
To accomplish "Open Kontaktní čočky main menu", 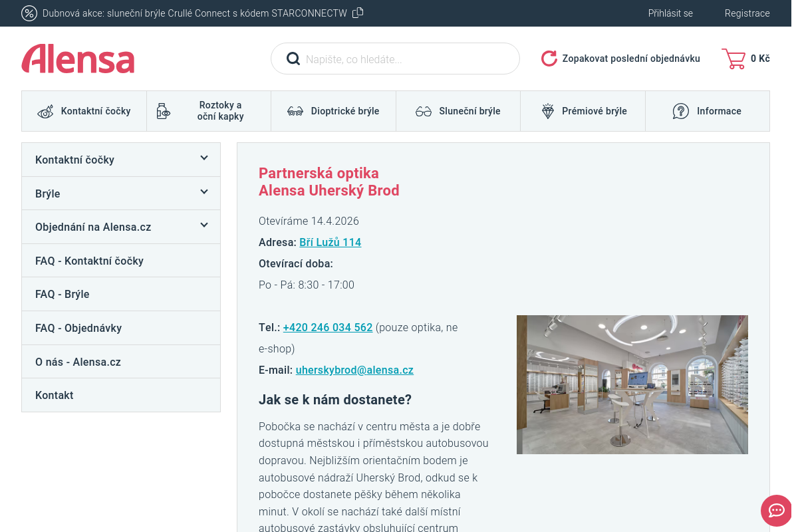I will (84, 111).
